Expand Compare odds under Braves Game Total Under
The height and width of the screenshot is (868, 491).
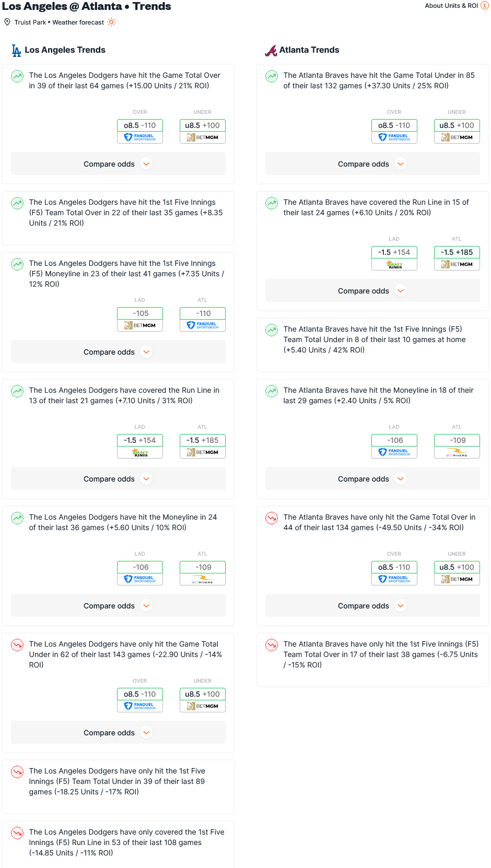pyautogui.click(x=372, y=164)
